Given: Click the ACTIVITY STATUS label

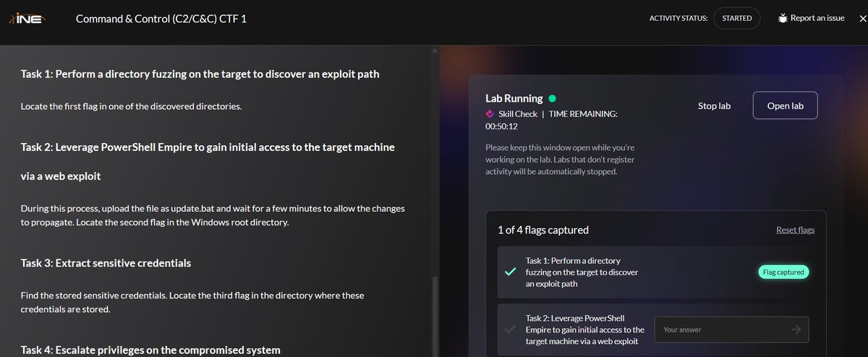Looking at the screenshot, I should tap(678, 18).
